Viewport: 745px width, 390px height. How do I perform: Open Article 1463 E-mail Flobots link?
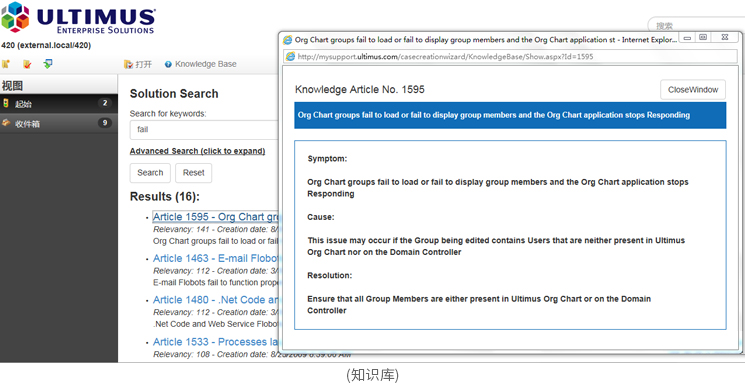click(216, 258)
